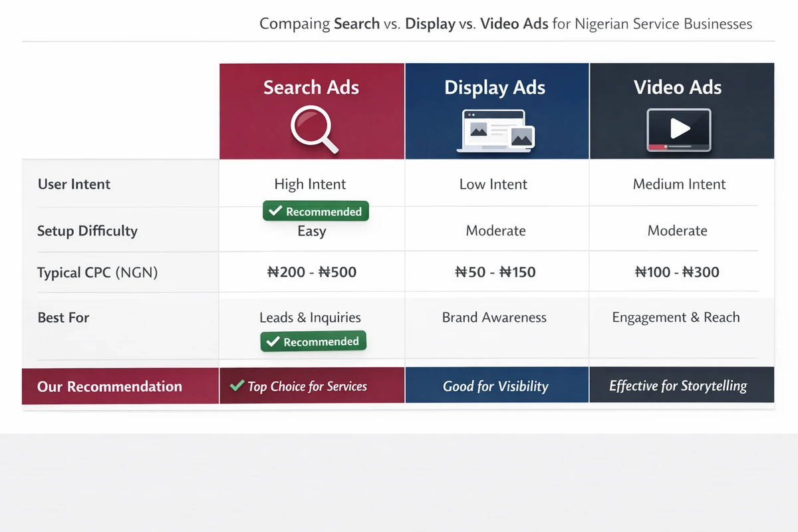Click the checkmark on Leads & Inquiries badge
The width and height of the screenshot is (798, 532).
pyautogui.click(x=272, y=340)
